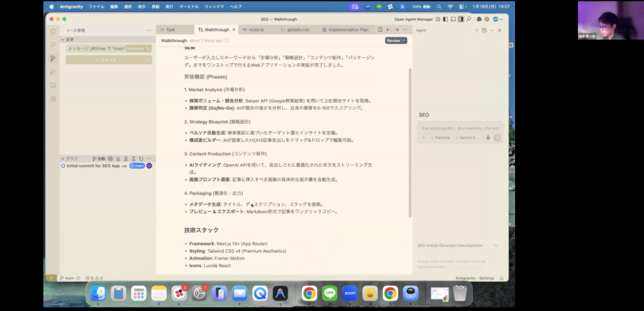Click the split editor icon
This screenshot has height=311, width=644.
tap(380, 30)
